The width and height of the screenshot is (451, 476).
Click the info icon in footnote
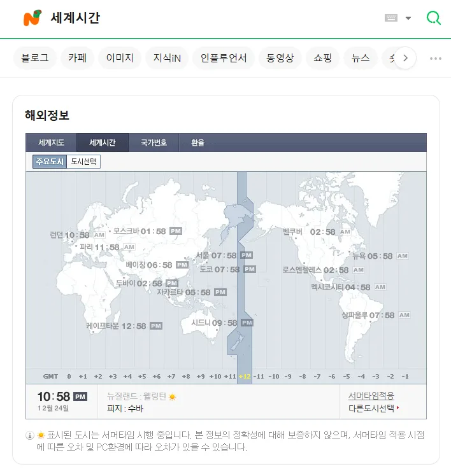pos(29,435)
